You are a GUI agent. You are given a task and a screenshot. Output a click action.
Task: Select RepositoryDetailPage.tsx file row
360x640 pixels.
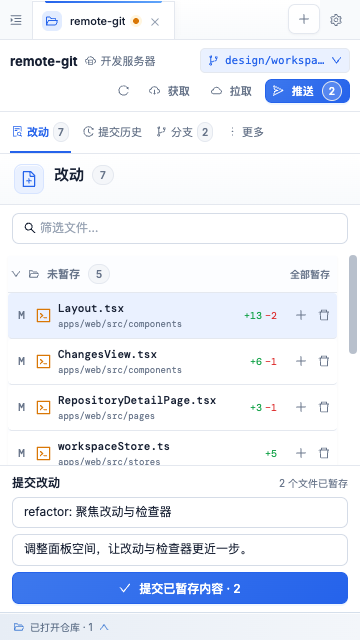172,407
